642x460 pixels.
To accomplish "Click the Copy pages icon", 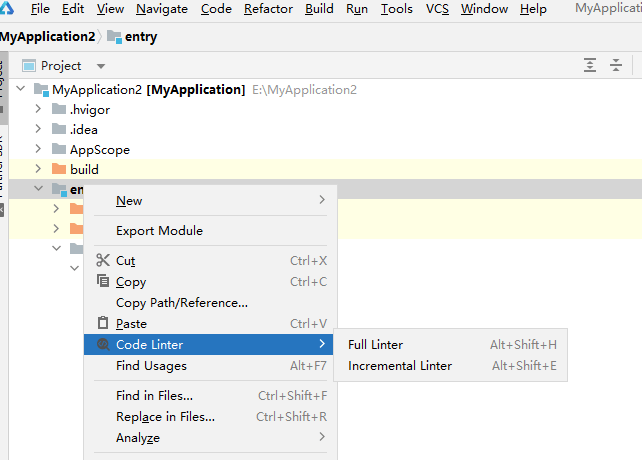I will click(x=103, y=281).
